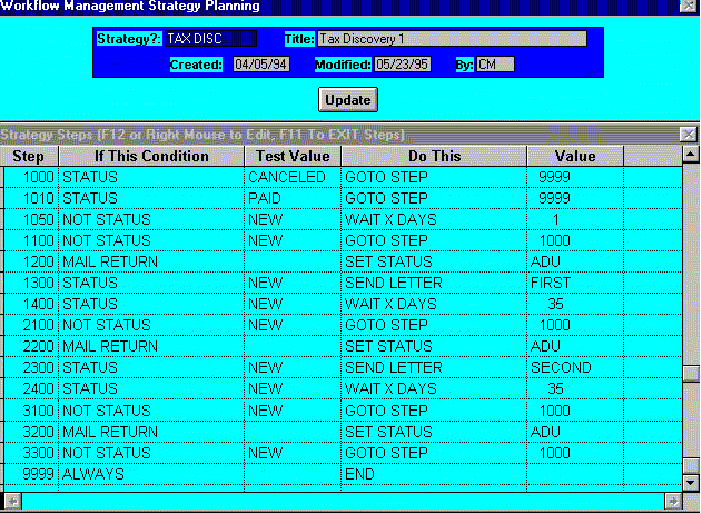Click the Strategy field containing TAX DISC

(211, 39)
